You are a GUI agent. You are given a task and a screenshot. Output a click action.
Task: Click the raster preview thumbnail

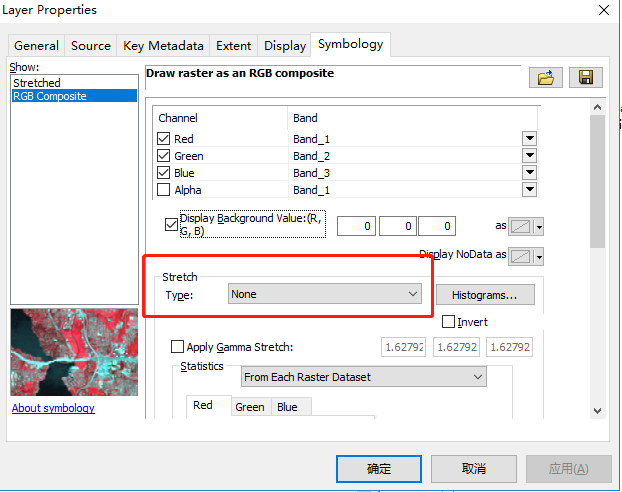point(73,352)
